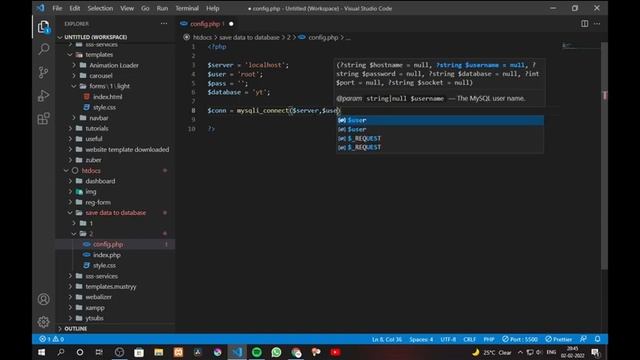Open the Go menu
This screenshot has width=640, height=360.
point(145,8)
